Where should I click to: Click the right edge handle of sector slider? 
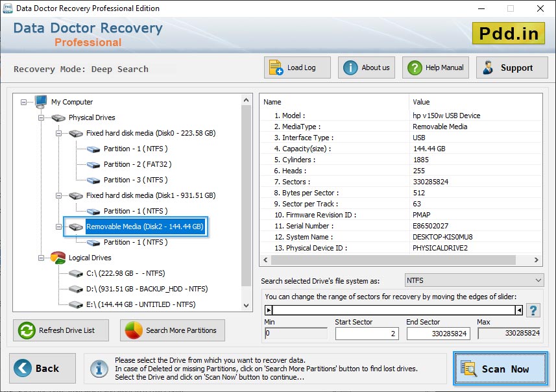point(519,310)
